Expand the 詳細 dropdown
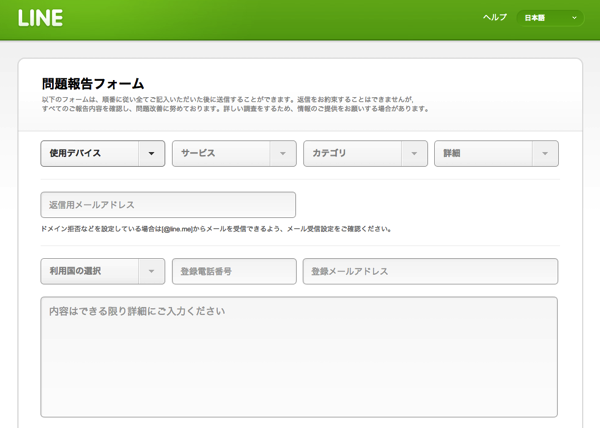Image resolution: width=600 pixels, height=428 pixels. click(x=496, y=153)
